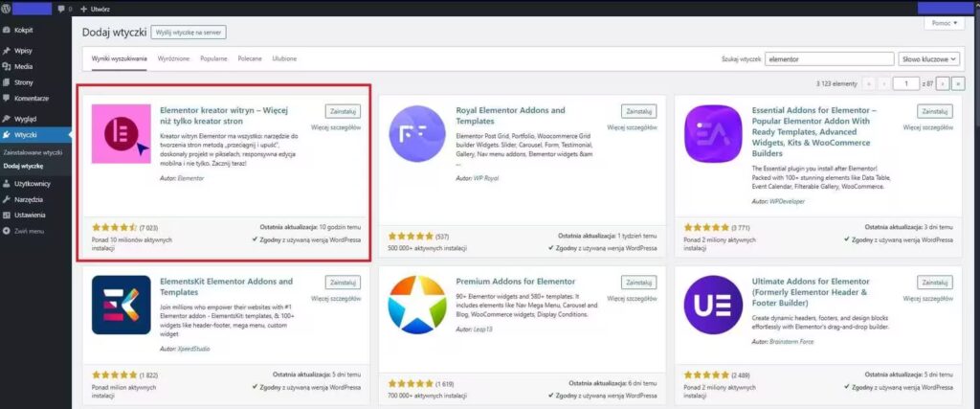Click the current page number field
The image size is (980, 409).
coord(906,83)
